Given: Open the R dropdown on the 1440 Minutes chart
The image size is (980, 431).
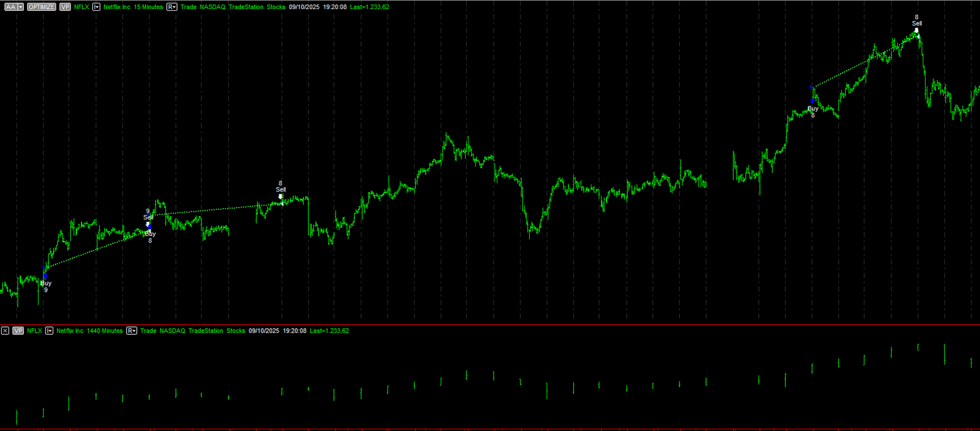Looking at the screenshot, I should (x=131, y=331).
